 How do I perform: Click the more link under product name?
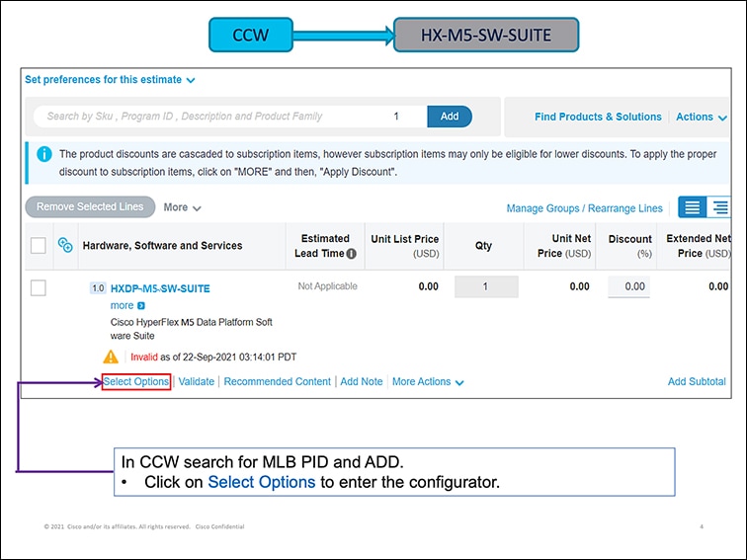tap(122, 306)
